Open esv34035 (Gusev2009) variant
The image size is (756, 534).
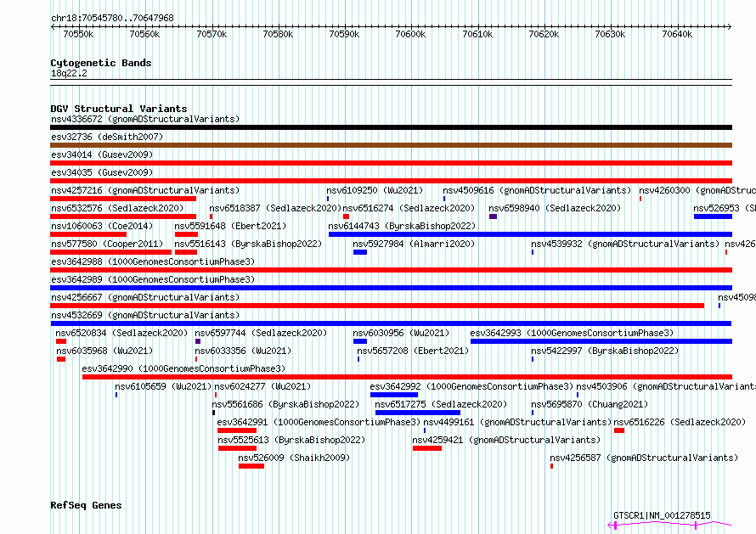coord(102,172)
